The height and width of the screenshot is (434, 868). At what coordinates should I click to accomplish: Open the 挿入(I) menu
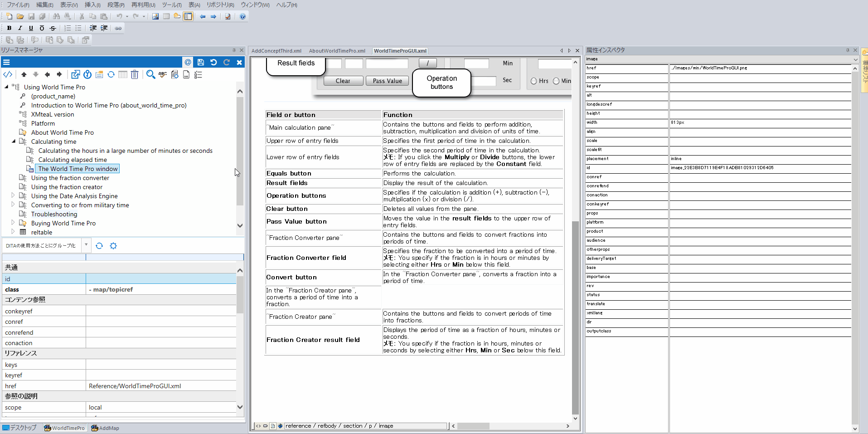click(x=92, y=5)
